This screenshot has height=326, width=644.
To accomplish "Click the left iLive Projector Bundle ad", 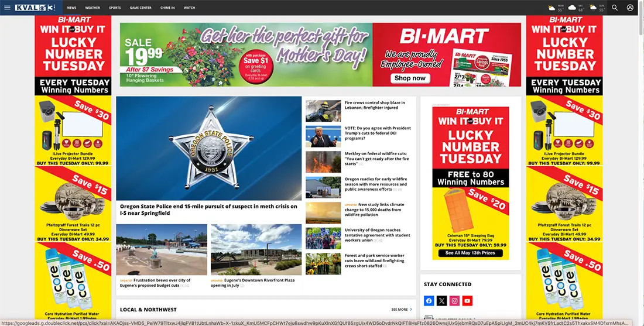I will click(x=73, y=131).
